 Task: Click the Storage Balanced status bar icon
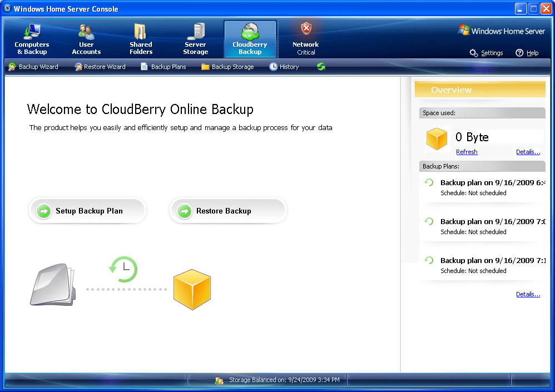(x=219, y=380)
